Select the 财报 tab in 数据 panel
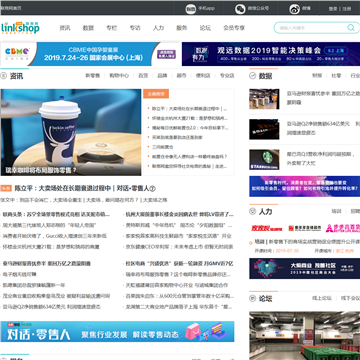Image resolution: width=360 pixels, height=360 pixels. pyautogui.click(x=317, y=76)
